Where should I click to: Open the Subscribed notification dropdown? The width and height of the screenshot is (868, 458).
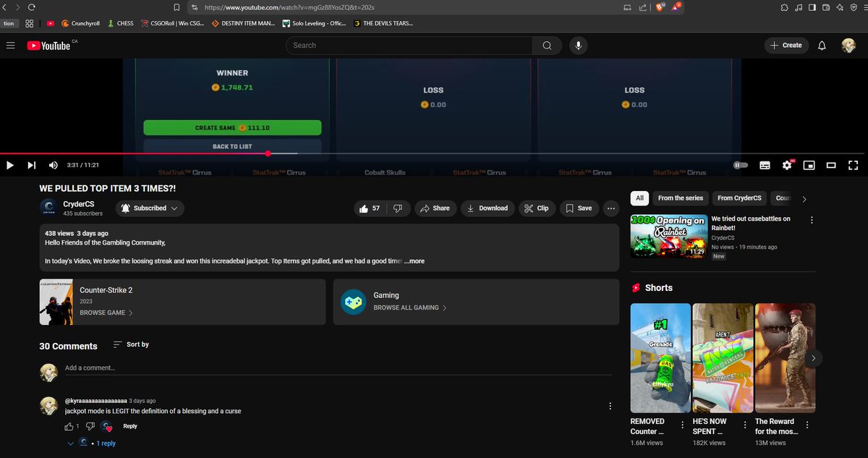click(150, 208)
